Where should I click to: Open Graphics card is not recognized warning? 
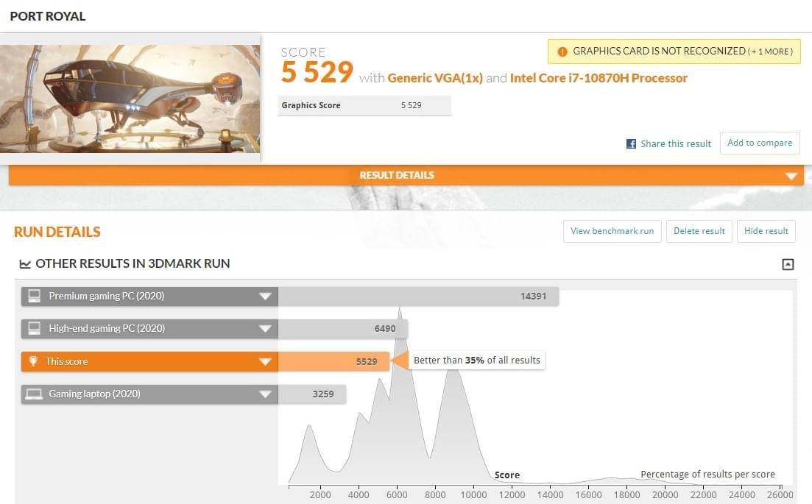(x=674, y=52)
